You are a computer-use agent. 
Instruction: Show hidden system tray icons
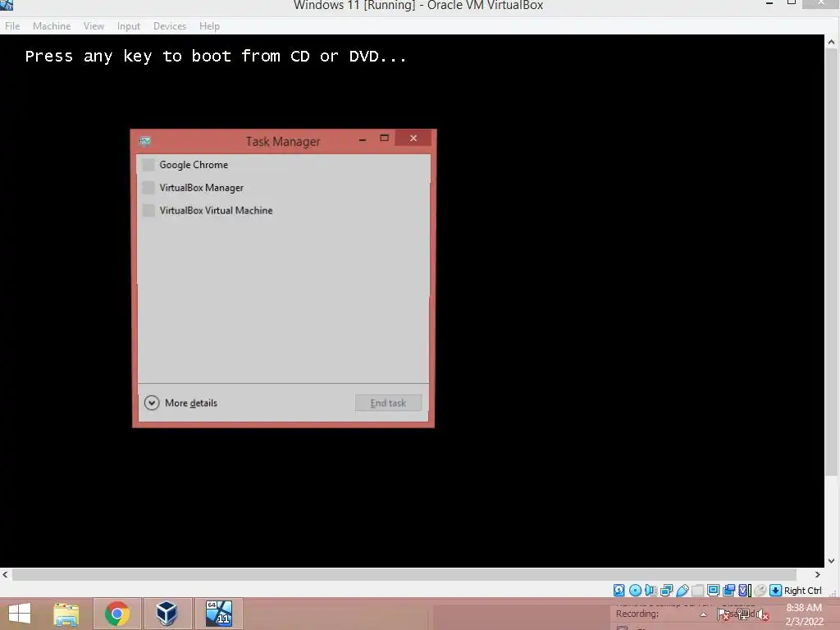703,614
